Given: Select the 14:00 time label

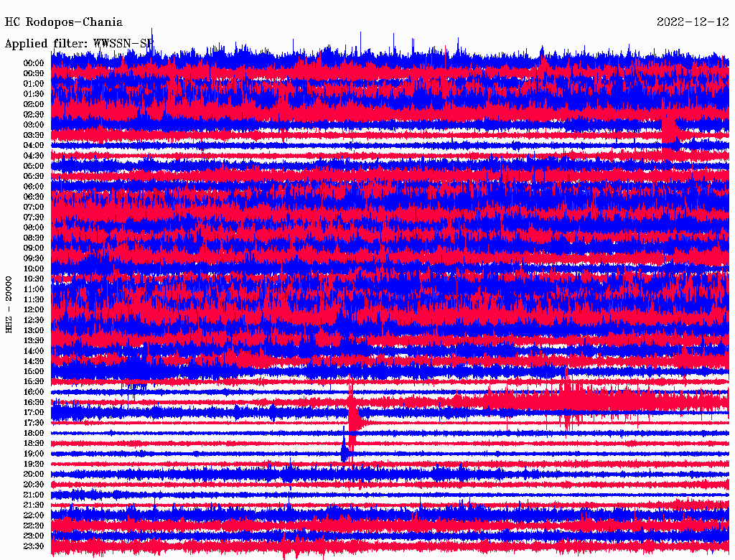Looking at the screenshot, I should pos(34,350).
